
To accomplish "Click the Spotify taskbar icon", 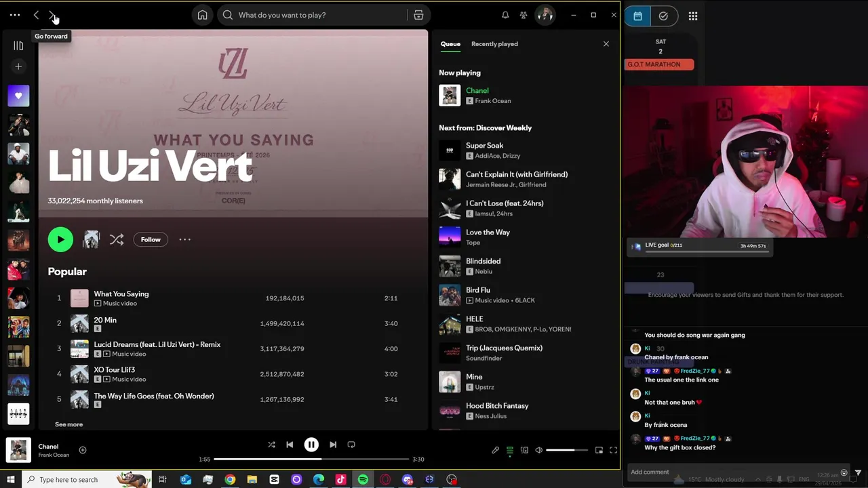I will coord(363,479).
